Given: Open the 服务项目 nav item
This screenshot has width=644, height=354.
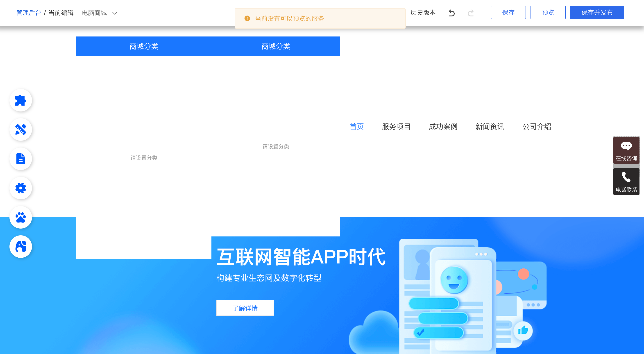Looking at the screenshot, I should point(396,127).
